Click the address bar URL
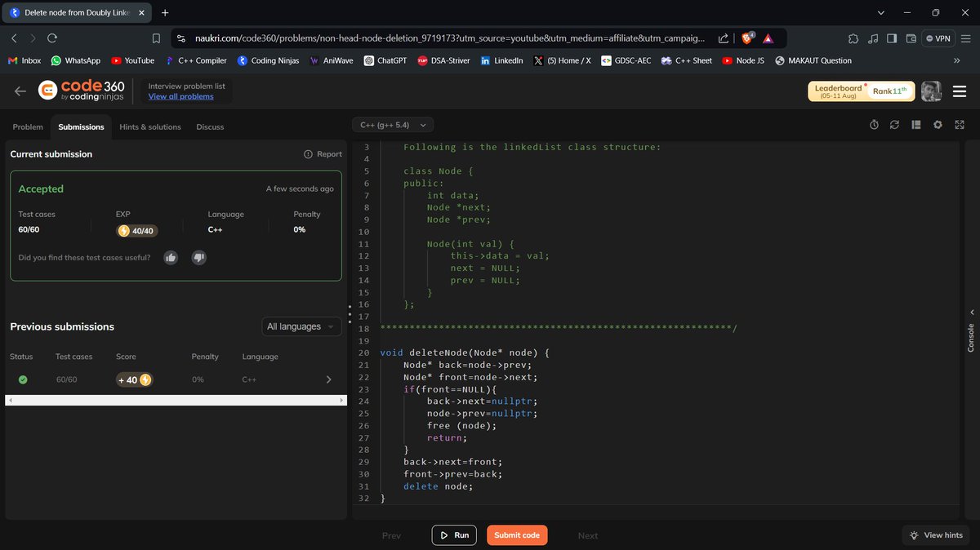This screenshot has height=550, width=980. [x=449, y=38]
